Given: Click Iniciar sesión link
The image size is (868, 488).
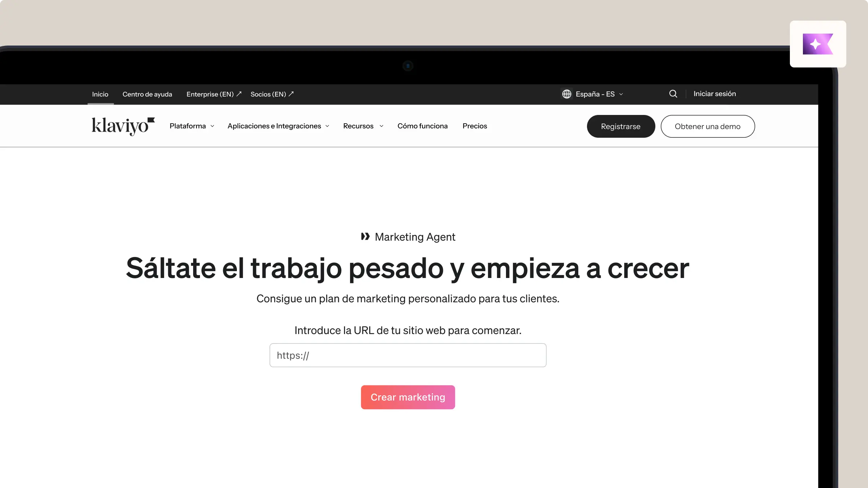Looking at the screenshot, I should coord(714,94).
